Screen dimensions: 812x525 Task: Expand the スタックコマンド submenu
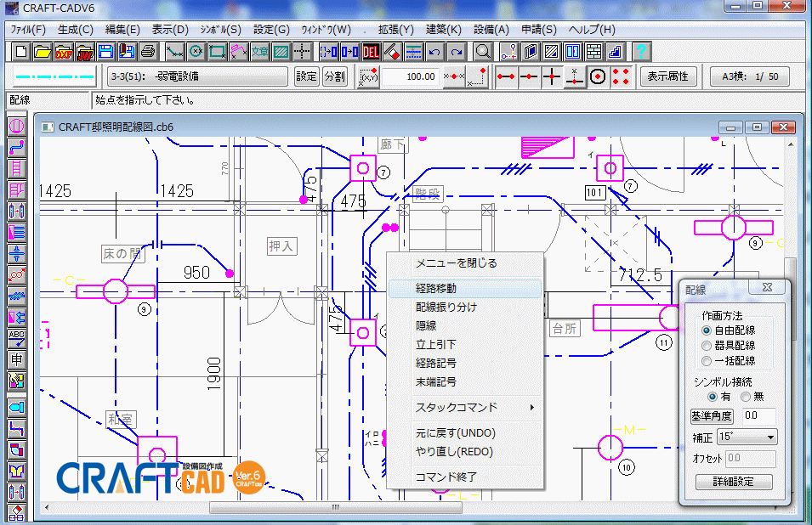465,408
